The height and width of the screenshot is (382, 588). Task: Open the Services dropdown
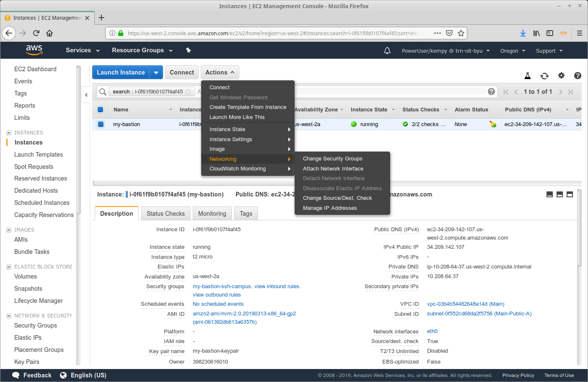(x=83, y=50)
